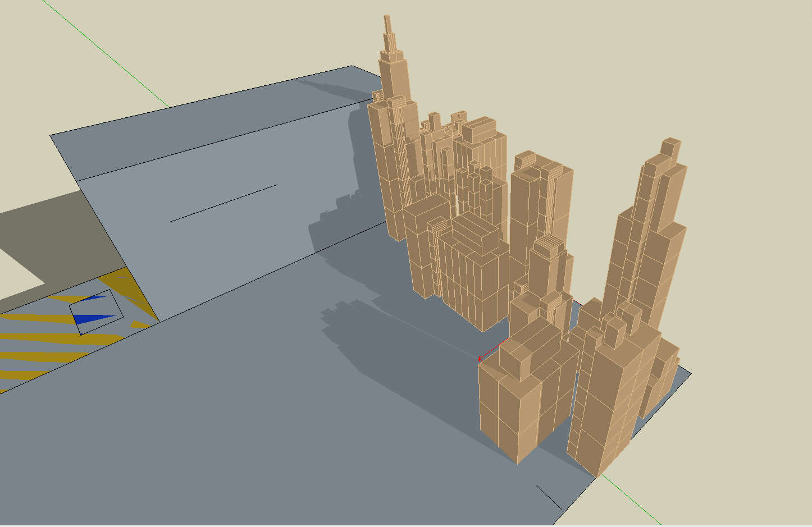
Task: Click the large lower gray ground plane
Action: point(225,438)
